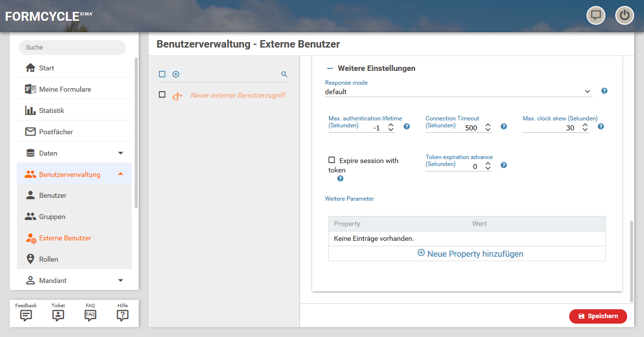Screen dimensions: 644x337
Task: Click the Speichern save button
Action: click(598, 316)
